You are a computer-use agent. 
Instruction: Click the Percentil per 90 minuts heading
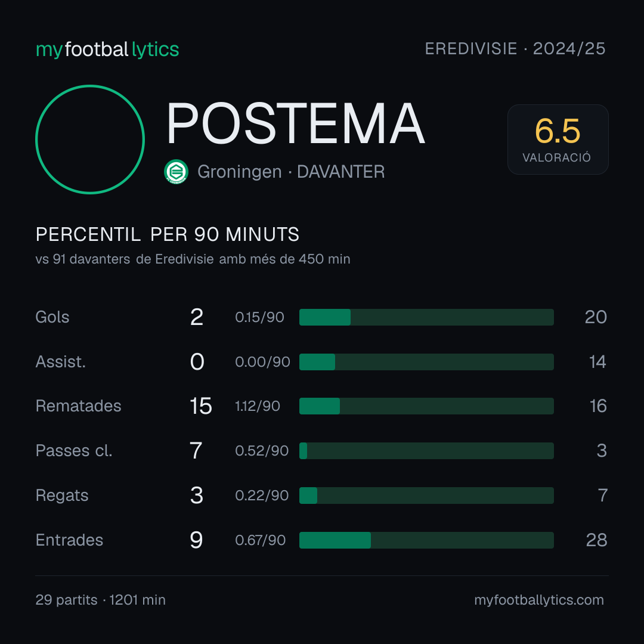click(167, 234)
